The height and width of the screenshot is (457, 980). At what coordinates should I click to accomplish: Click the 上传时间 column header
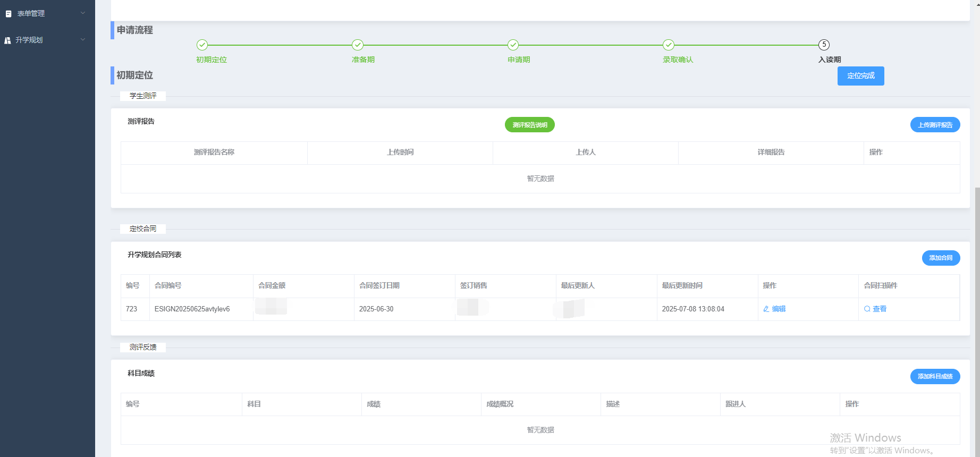click(x=400, y=153)
